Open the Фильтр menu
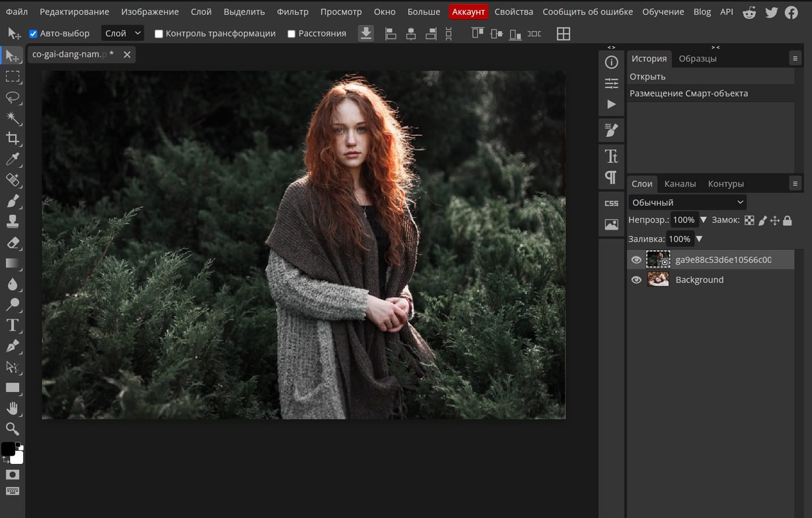Screen dimensions: 812x518 point(292,11)
